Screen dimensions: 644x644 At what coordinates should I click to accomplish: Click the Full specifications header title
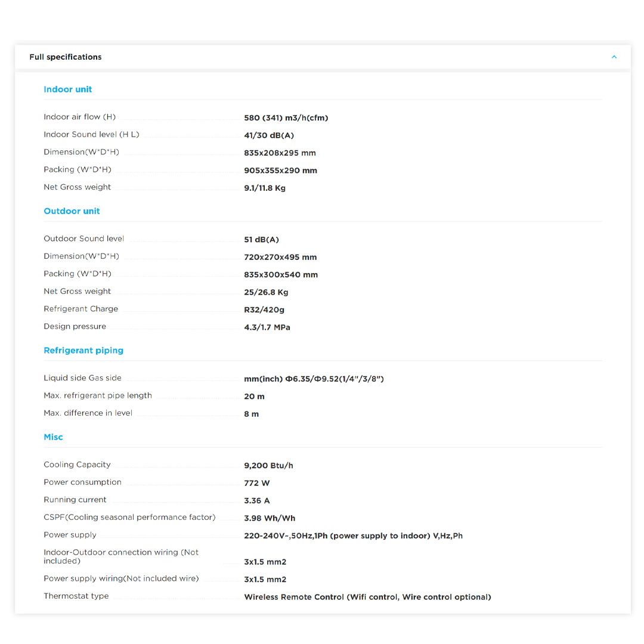[x=66, y=57]
